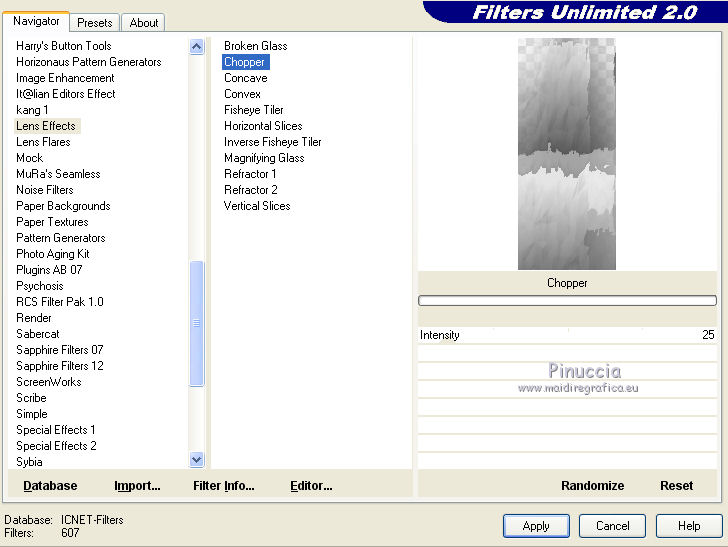The width and height of the screenshot is (728, 547).
Task: Open the About tab
Action: [x=143, y=23]
